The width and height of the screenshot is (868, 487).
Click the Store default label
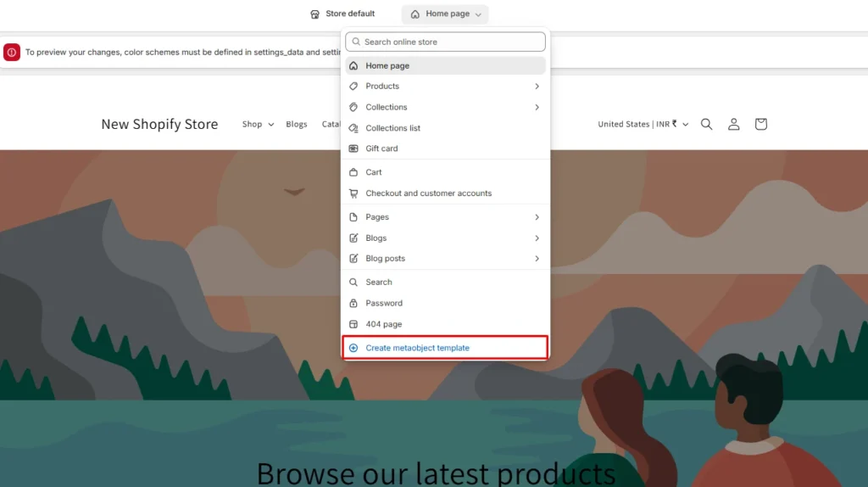[x=350, y=14]
